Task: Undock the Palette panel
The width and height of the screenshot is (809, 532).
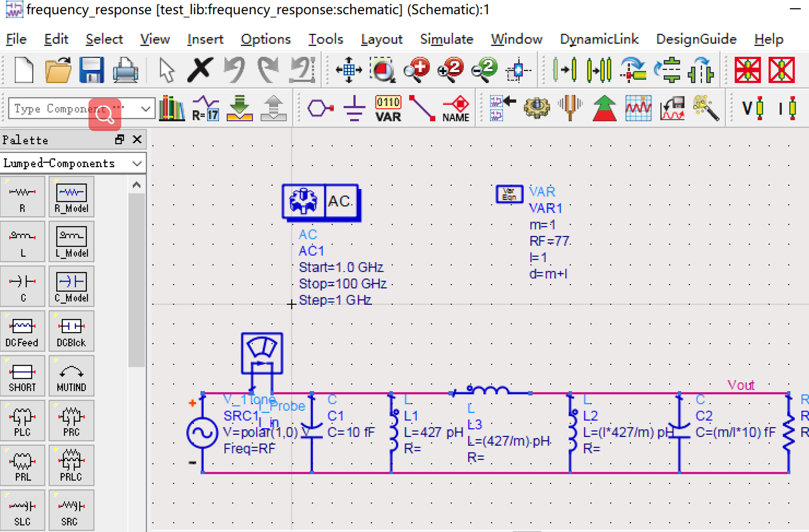Action: 120,139
